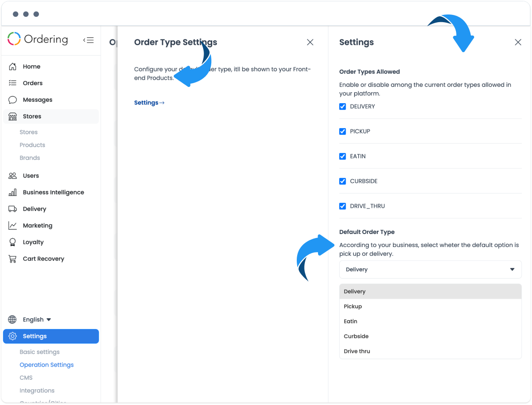Click the 'Default Order Type' heading
The width and height of the screenshot is (532, 405).
click(x=367, y=232)
